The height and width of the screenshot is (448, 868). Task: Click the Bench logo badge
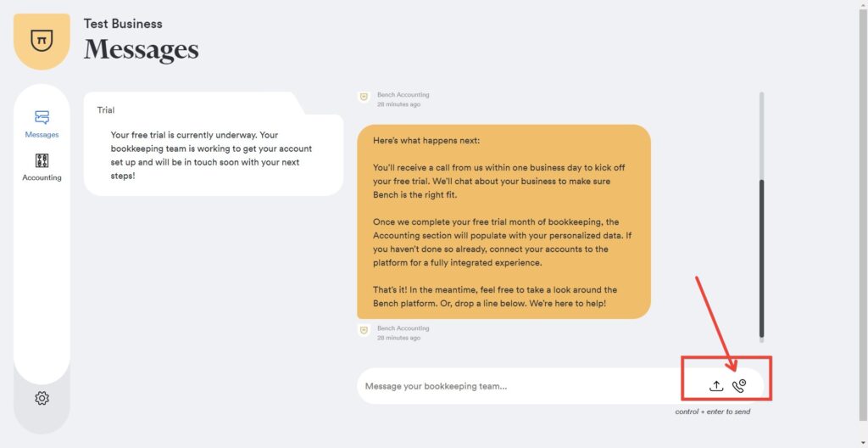(42, 42)
